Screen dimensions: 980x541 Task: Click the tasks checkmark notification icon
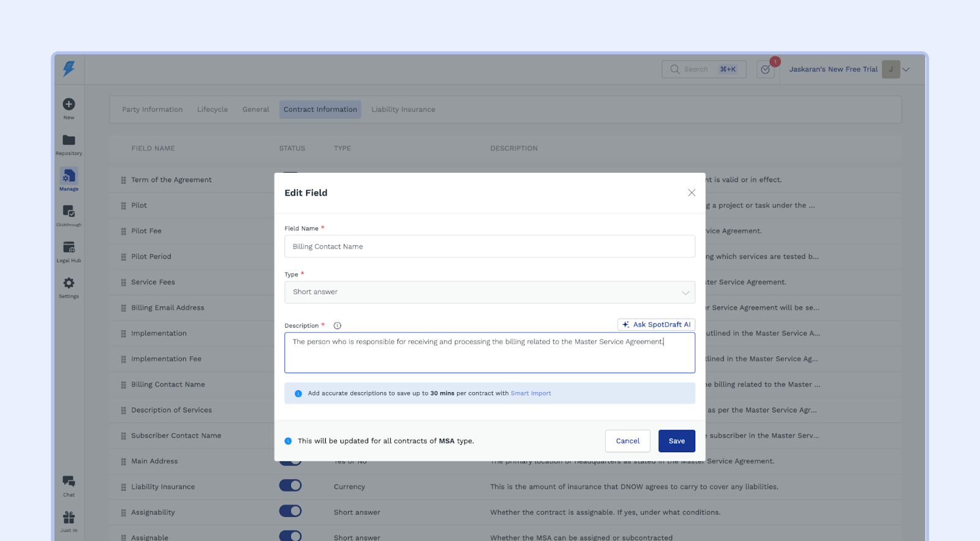(766, 70)
